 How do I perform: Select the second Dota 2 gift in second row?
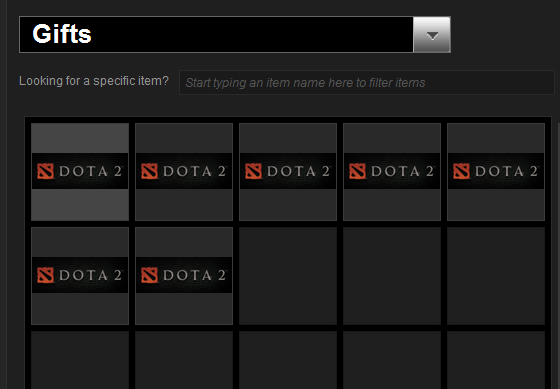point(184,276)
